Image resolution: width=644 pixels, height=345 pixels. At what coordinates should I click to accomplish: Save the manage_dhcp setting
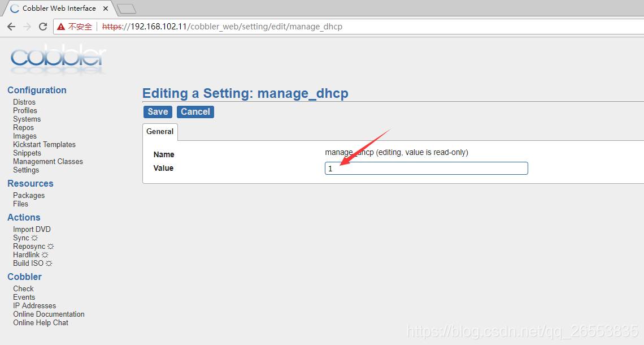coord(158,112)
